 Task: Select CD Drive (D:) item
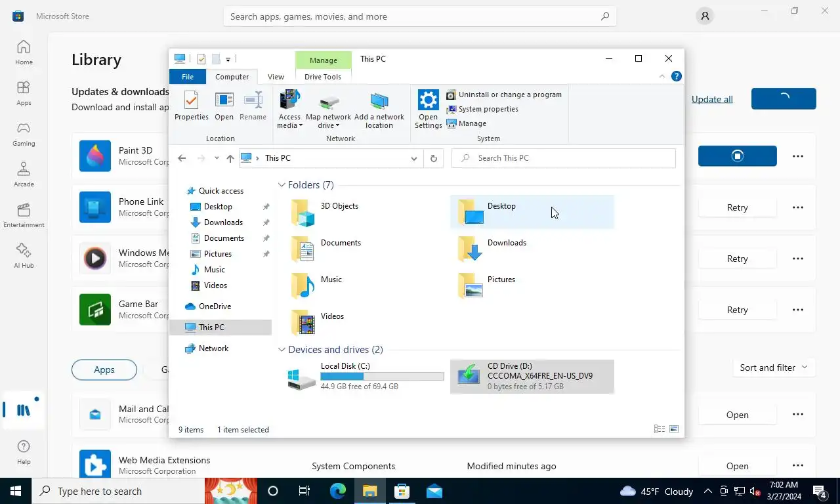[x=532, y=377]
